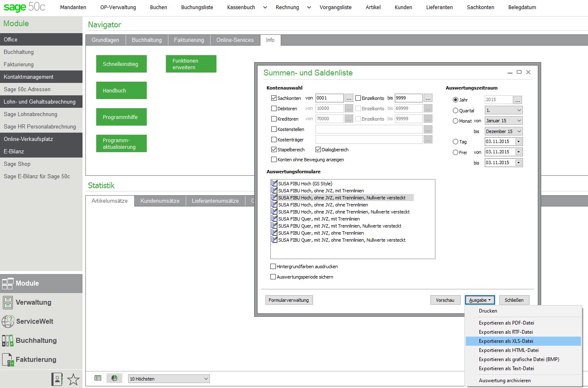Click the Handbuch tile

tap(121, 90)
